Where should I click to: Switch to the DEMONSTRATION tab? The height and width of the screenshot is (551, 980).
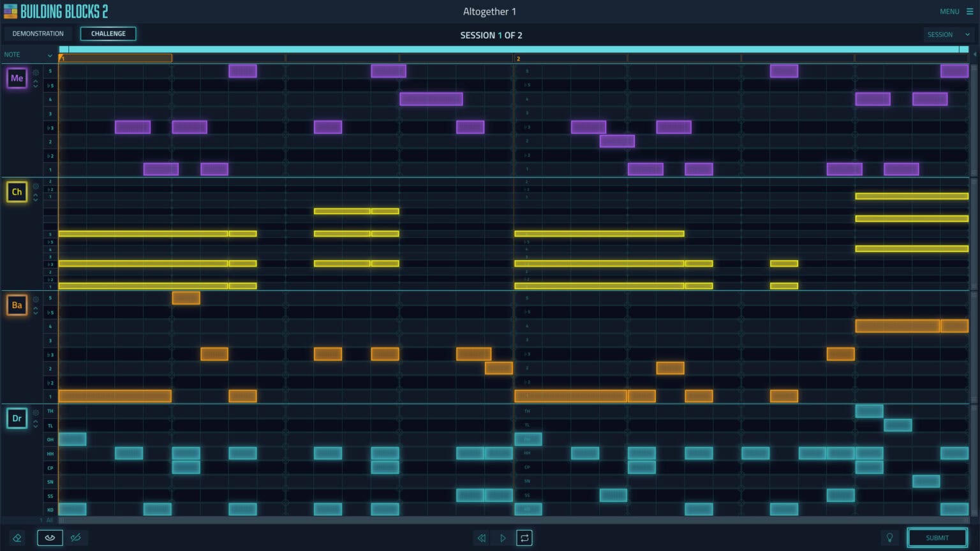[x=38, y=33]
